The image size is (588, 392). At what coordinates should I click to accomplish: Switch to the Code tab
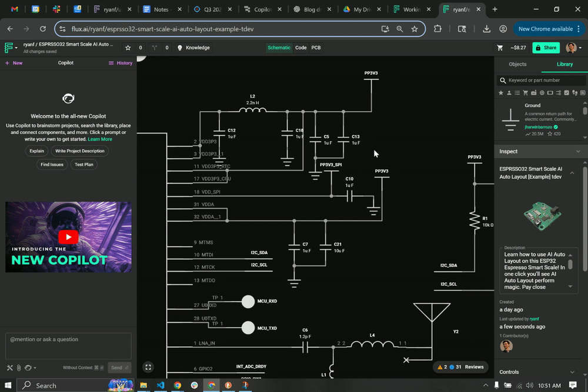click(301, 48)
